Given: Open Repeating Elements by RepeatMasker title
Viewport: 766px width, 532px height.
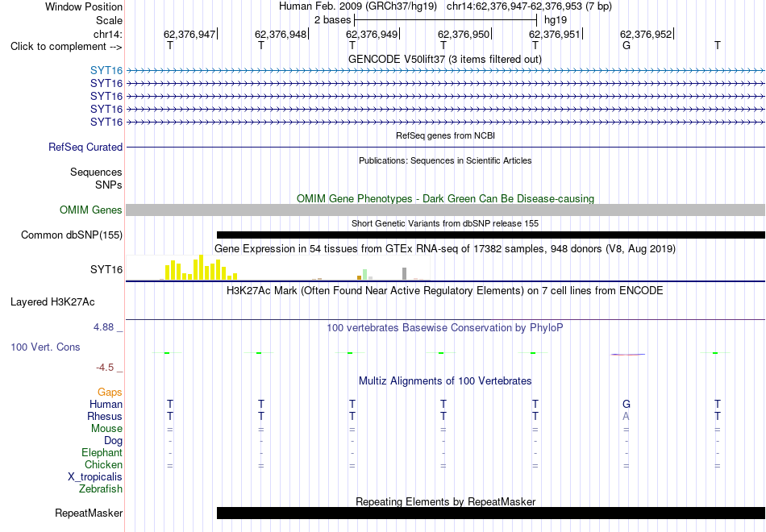Looking at the screenshot, I should coord(445,501).
